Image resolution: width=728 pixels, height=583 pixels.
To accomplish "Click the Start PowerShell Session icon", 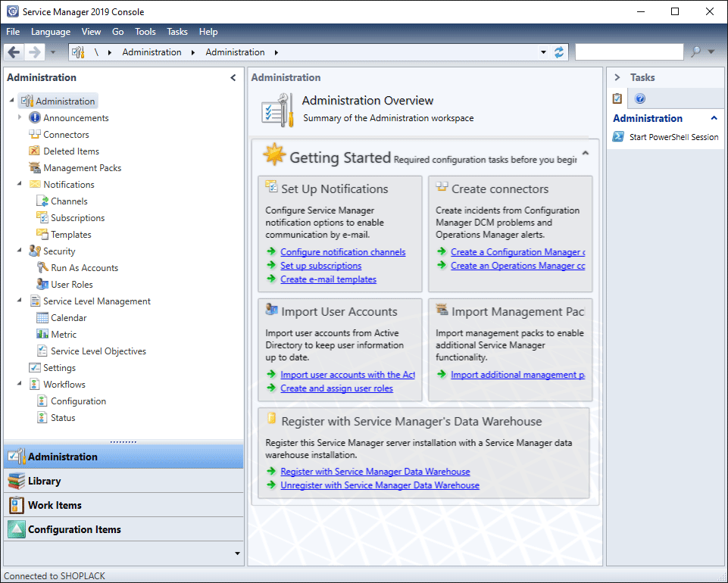I will pyautogui.click(x=618, y=136).
